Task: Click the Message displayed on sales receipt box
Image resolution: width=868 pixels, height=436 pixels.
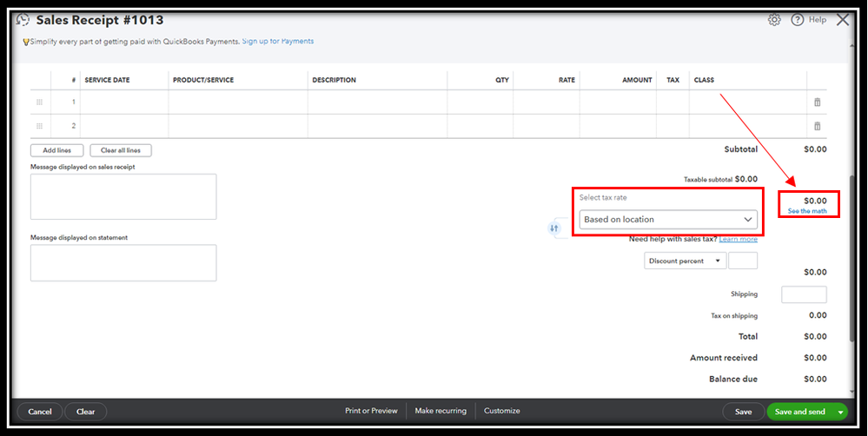Action: [123, 196]
